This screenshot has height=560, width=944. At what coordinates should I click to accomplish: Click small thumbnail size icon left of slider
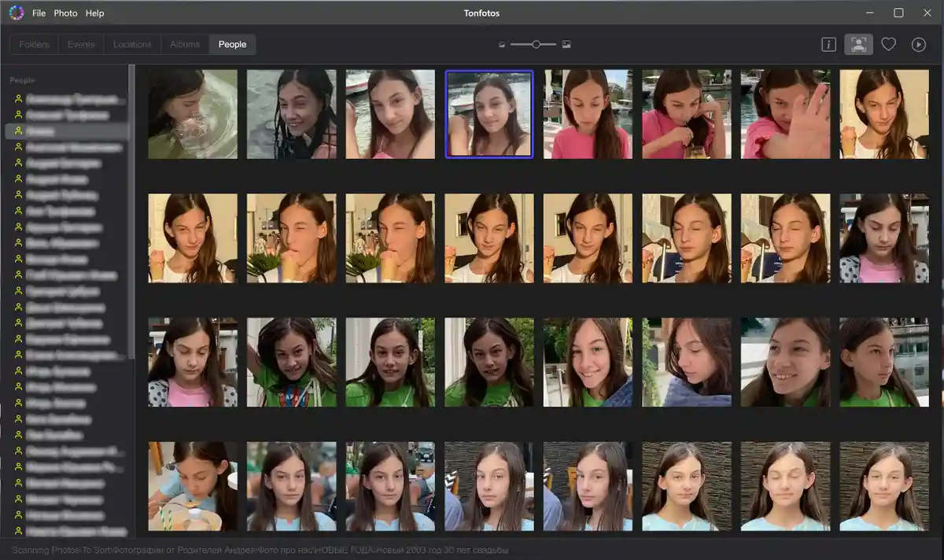(x=502, y=45)
